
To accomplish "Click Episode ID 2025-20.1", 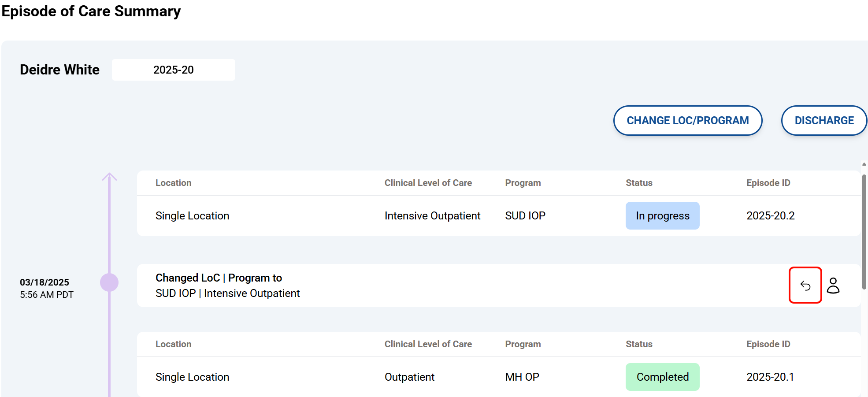I will pos(770,377).
